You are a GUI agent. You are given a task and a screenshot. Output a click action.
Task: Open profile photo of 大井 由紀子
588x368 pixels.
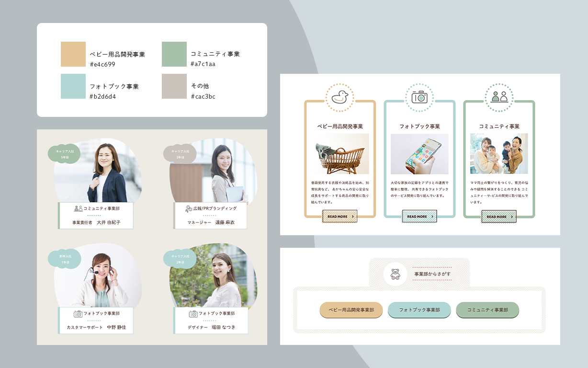98,171
